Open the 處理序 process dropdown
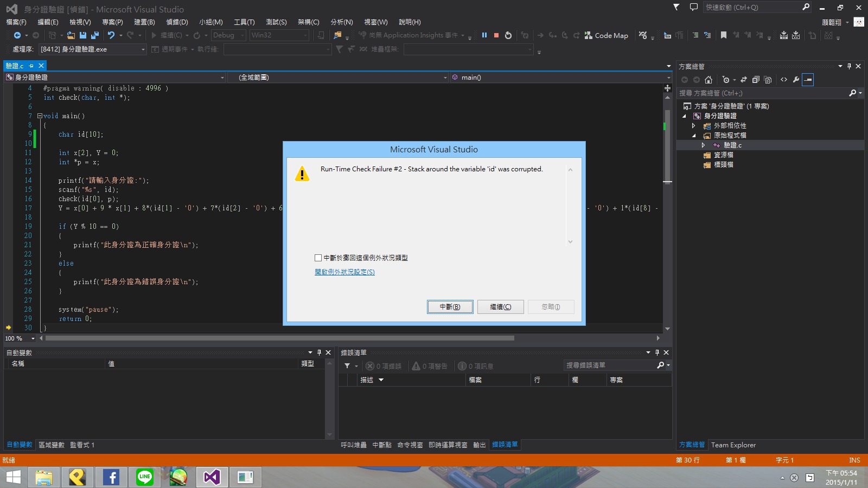 click(x=93, y=49)
